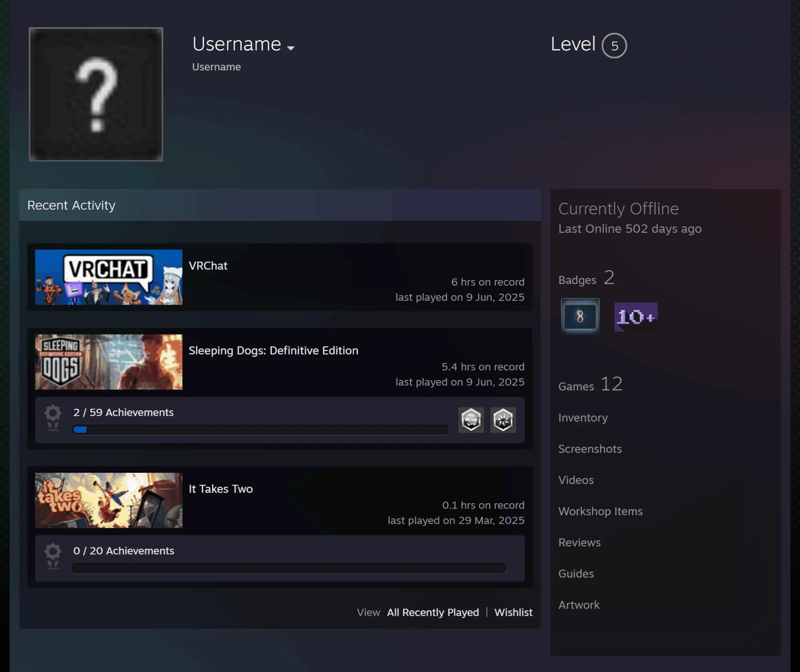Click the last played on 29 Mar, 2025 text
This screenshot has width=800, height=672.
(x=456, y=521)
